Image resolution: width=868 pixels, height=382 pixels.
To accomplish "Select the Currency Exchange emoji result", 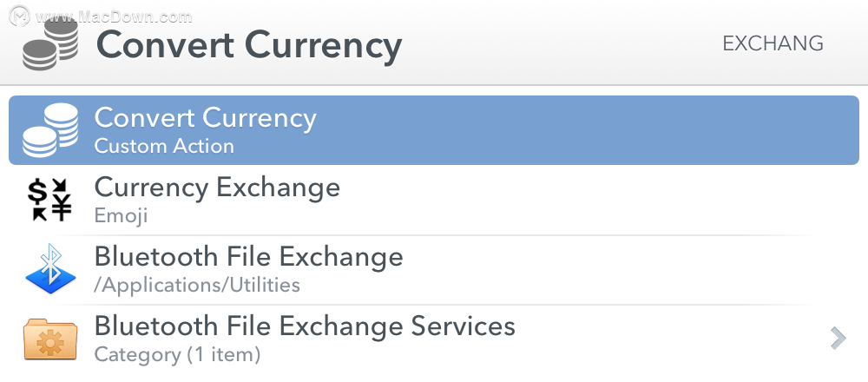I will coord(434,200).
